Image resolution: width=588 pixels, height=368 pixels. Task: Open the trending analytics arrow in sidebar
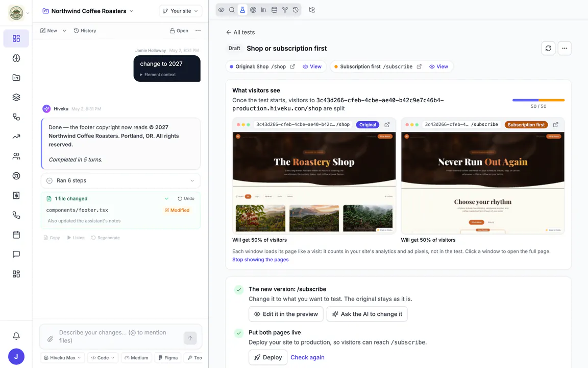(16, 136)
